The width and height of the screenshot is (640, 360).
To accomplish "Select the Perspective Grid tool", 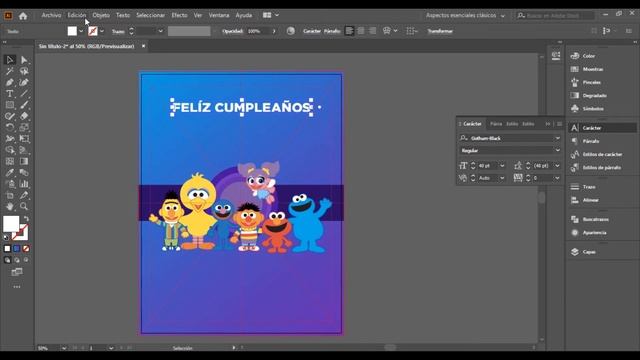I will [24, 150].
